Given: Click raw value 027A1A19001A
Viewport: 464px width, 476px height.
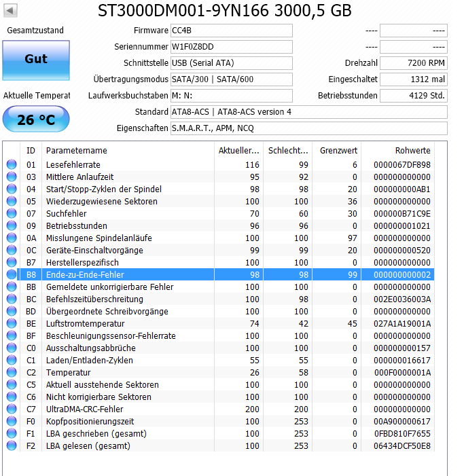Looking at the screenshot, I should [402, 324].
